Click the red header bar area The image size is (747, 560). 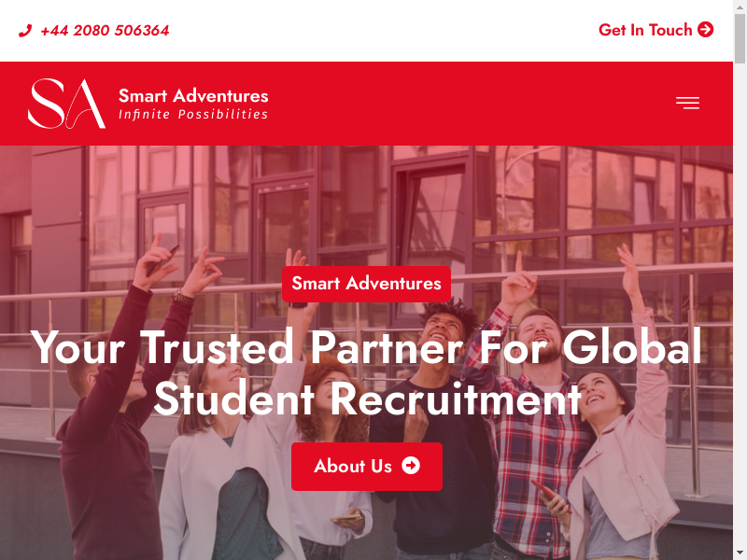(429, 104)
